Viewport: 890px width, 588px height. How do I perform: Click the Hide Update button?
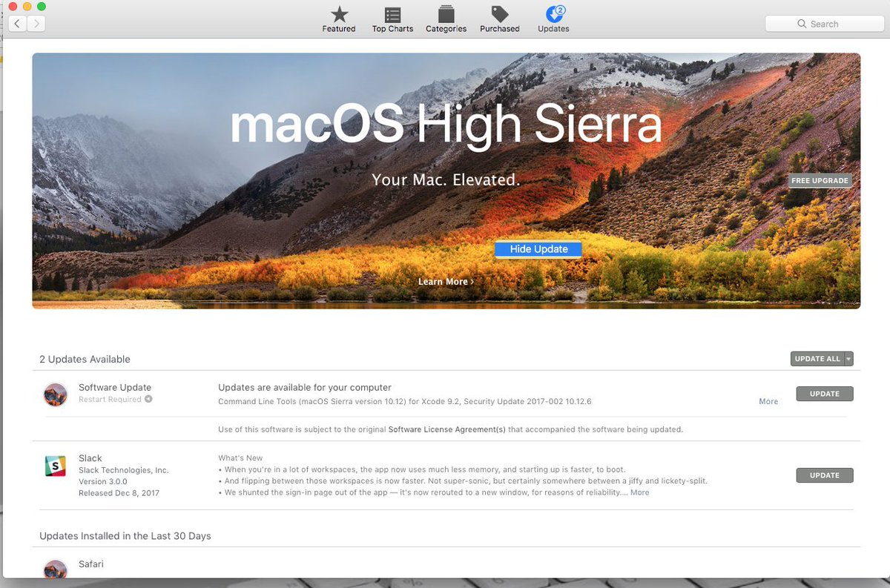538,249
